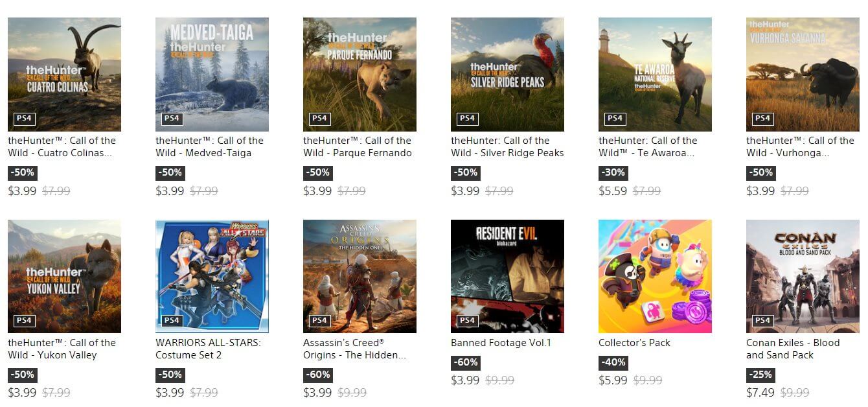Click the -30% discount badge for Te Awaroa
The width and height of the screenshot is (868, 407).
(613, 172)
